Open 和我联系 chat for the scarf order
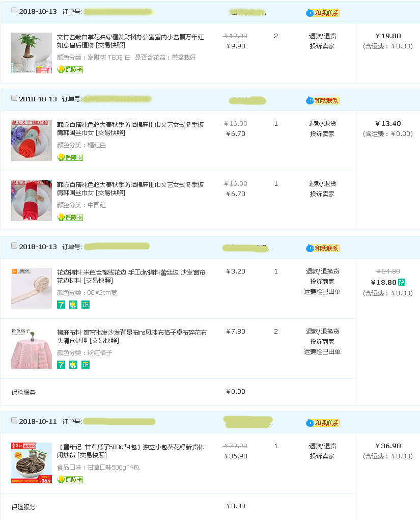Screen dimensions: 420x520 [322, 100]
